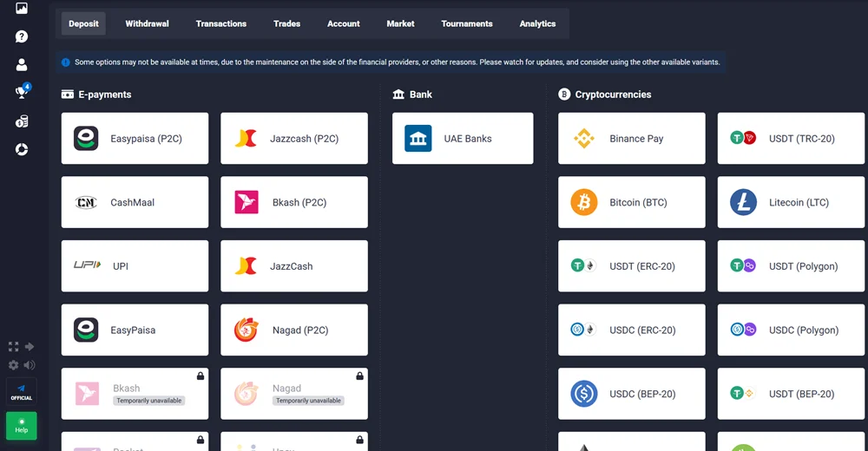Switch to the Withdrawal tab
The height and width of the screenshot is (451, 868).
148,23
